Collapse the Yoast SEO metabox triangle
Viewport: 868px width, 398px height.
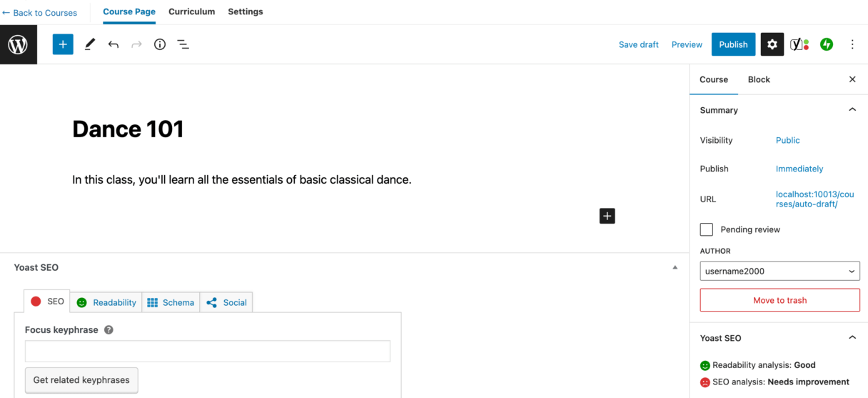tap(675, 267)
